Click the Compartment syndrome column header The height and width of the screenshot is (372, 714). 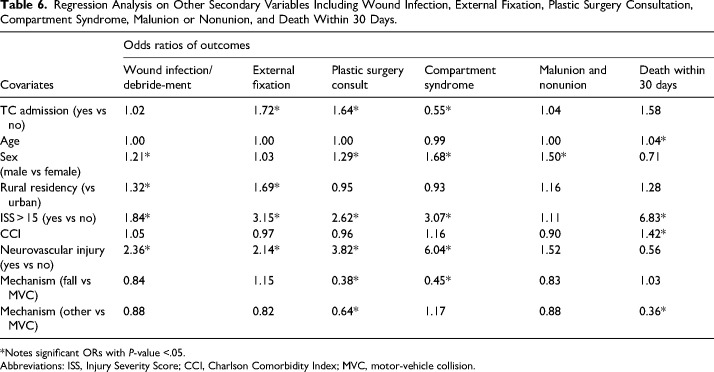point(460,77)
